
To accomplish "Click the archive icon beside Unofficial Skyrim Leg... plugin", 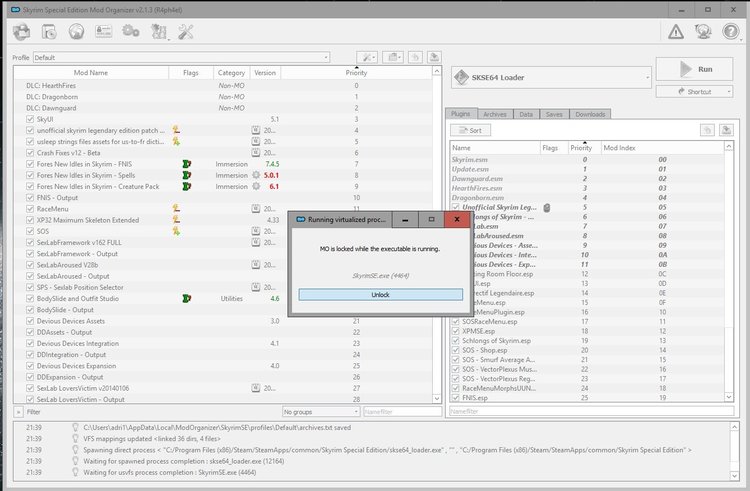I will [547, 207].
